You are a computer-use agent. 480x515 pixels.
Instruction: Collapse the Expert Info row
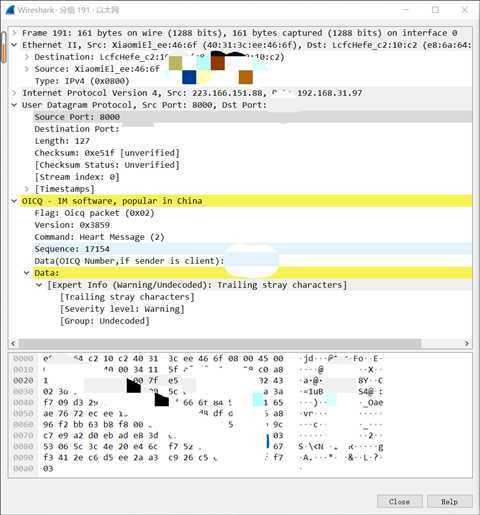click(39, 285)
